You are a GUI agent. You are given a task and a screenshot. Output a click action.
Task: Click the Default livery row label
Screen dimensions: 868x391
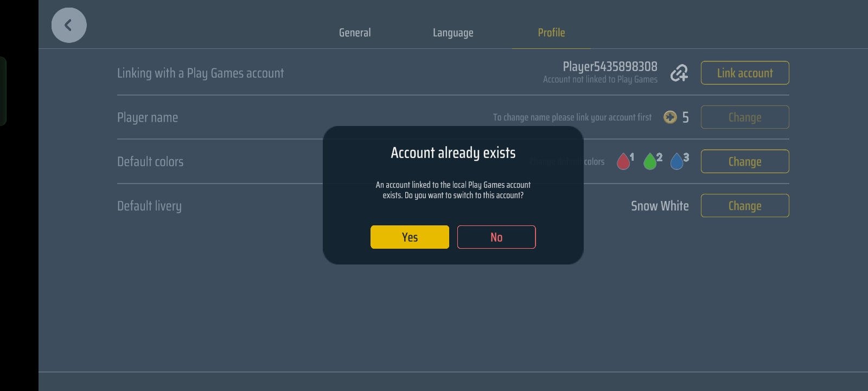[149, 206]
